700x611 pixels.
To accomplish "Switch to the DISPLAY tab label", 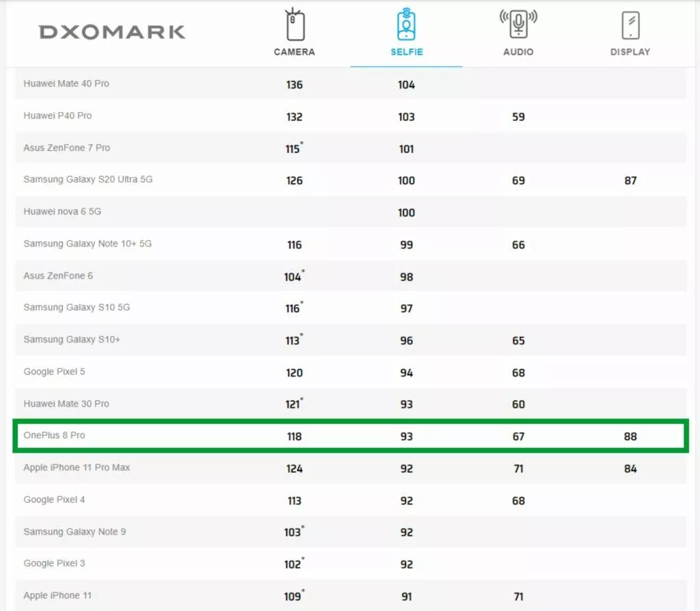I will click(630, 52).
